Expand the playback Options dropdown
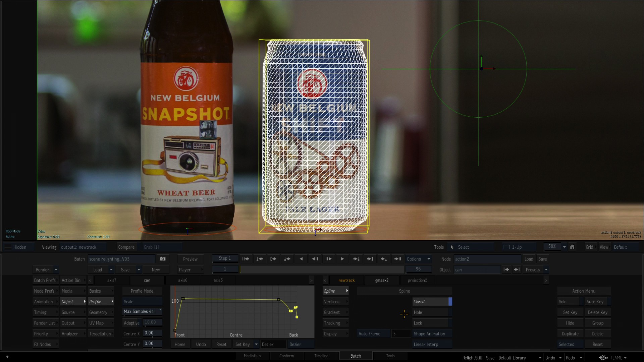The height and width of the screenshot is (362, 644). pyautogui.click(x=418, y=259)
